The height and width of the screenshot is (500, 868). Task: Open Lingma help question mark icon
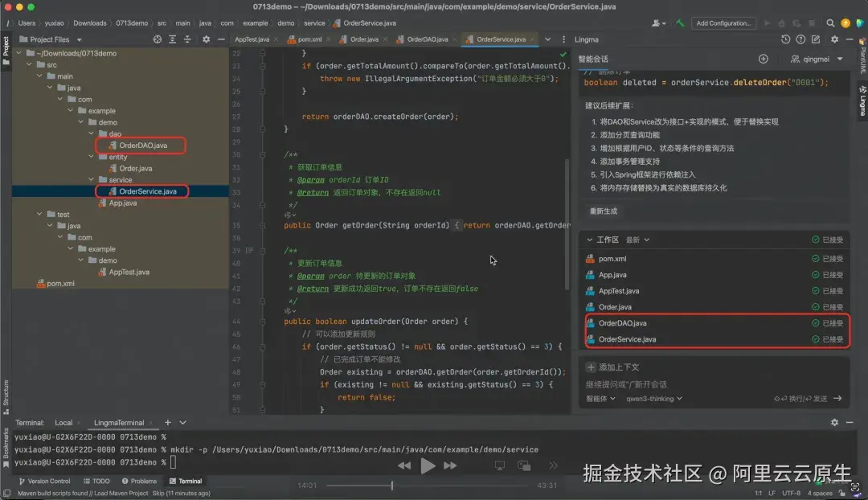tap(800, 39)
